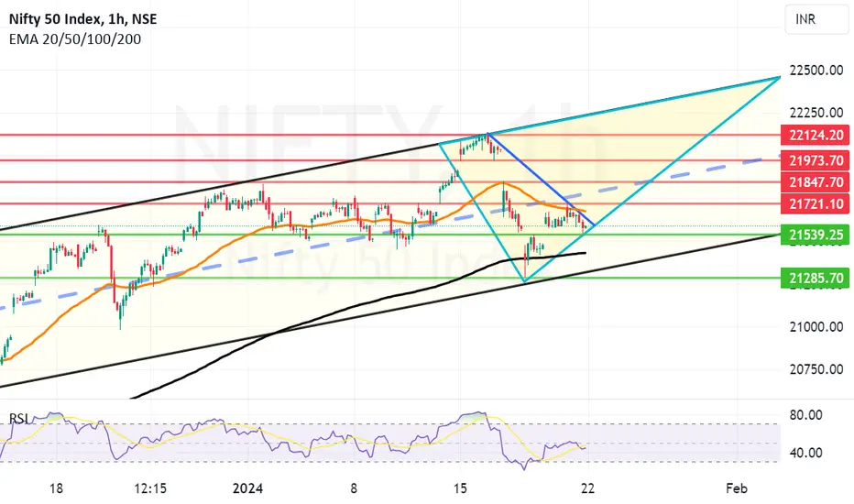This screenshot has height=504, width=854.
Task: Open the INR currency selector
Action: (816, 19)
